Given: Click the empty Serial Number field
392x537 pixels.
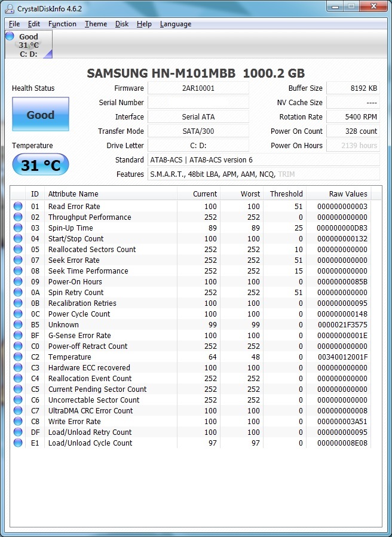Looking at the screenshot, I should click(198, 102).
